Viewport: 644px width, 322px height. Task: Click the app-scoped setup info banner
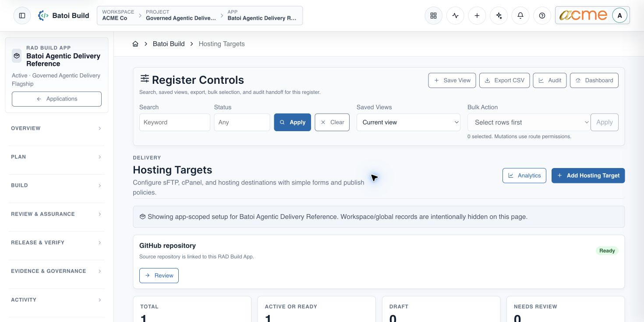pos(379,217)
